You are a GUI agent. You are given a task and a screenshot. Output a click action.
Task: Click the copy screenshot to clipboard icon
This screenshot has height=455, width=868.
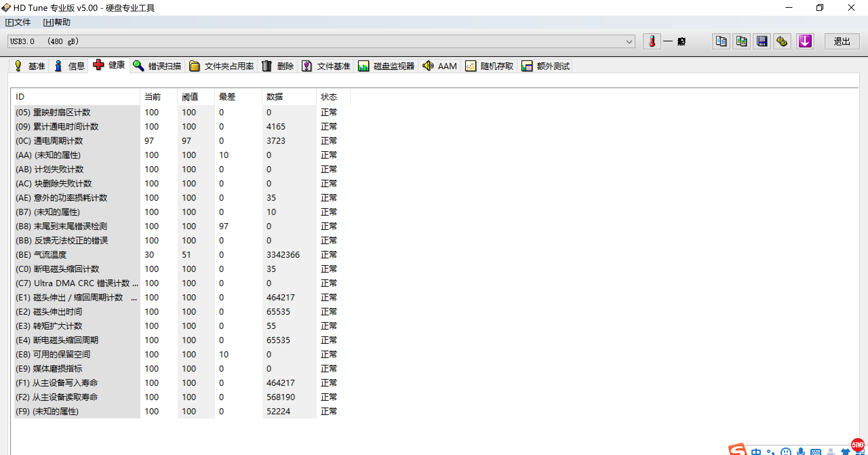(x=742, y=41)
